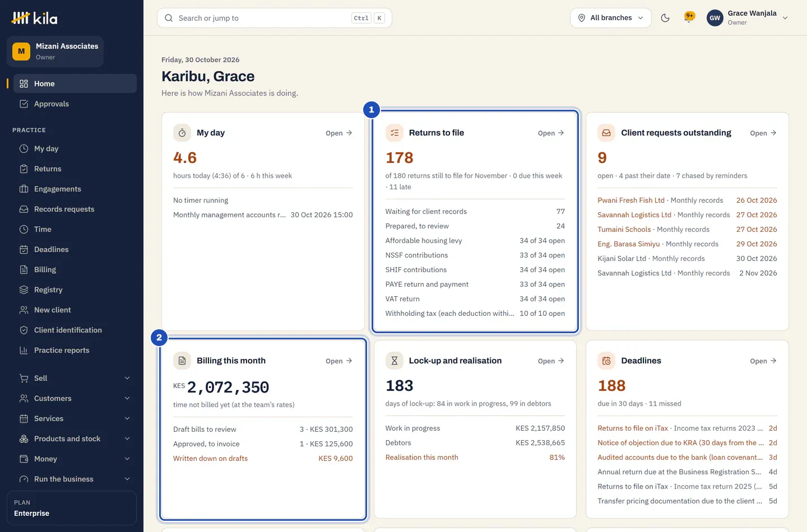Screen dimensions: 807x532
Task: Click the GW user avatar
Action: [x=715, y=18]
